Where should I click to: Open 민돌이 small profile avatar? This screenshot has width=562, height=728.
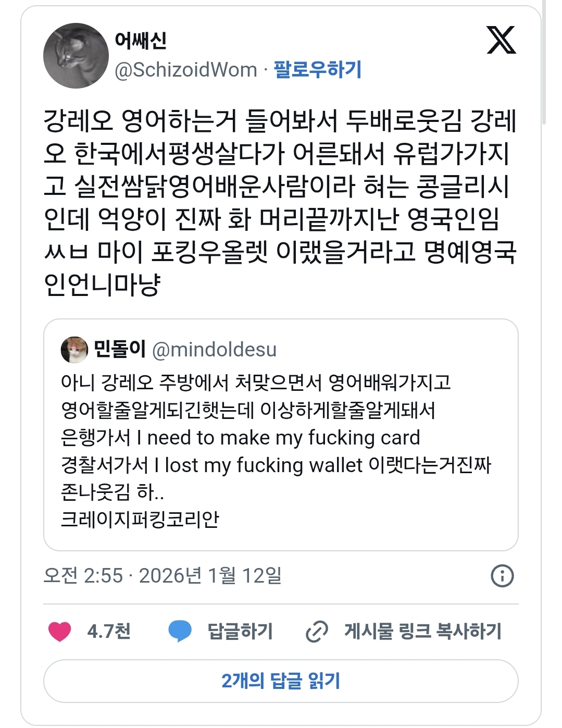[74, 350]
